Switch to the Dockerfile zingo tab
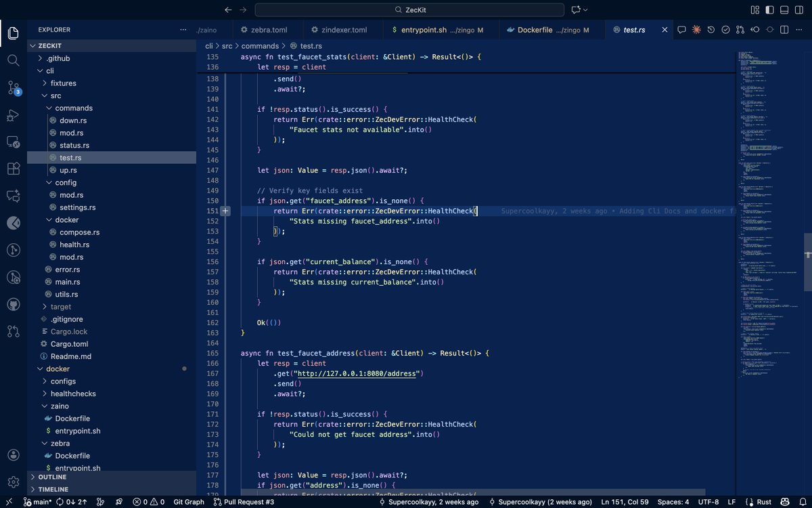The height and width of the screenshot is (508, 812). (x=553, y=30)
